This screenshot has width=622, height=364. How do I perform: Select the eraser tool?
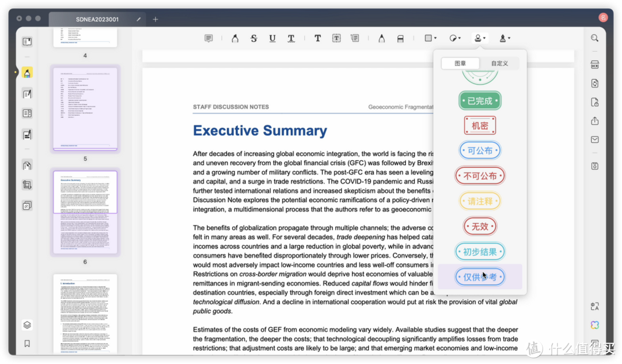pyautogui.click(x=401, y=39)
